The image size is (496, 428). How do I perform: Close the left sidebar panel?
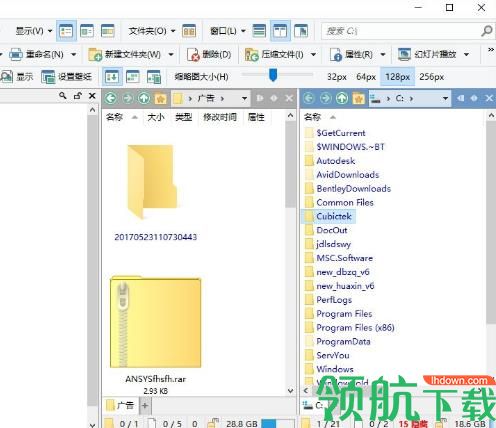click(x=92, y=96)
